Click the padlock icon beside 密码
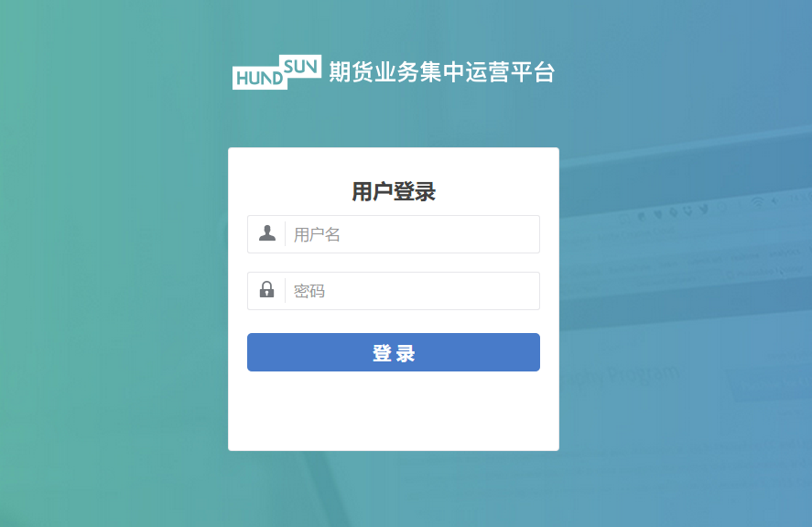 [266, 289]
